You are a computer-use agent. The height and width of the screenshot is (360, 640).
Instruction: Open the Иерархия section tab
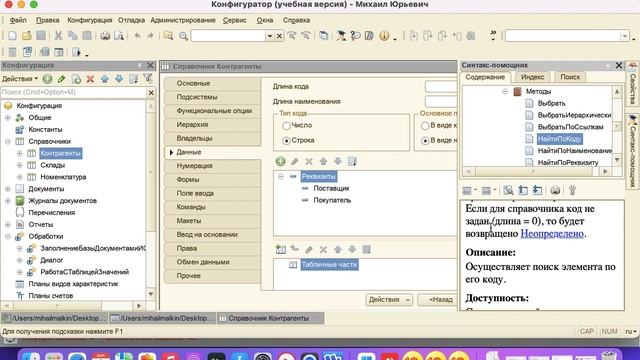point(212,124)
